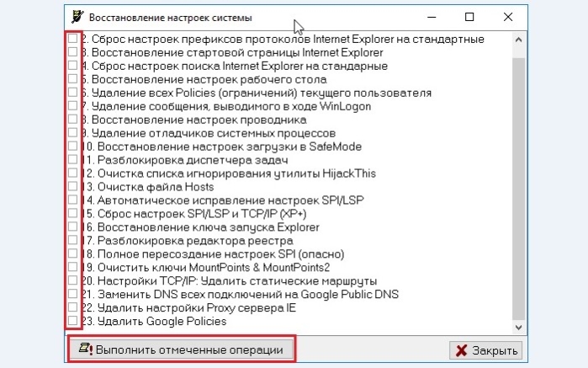Select the text 'Восстановление настроек рабочего стола'
Image resolution: width=588 pixels, height=368 pixels.
click(x=209, y=79)
